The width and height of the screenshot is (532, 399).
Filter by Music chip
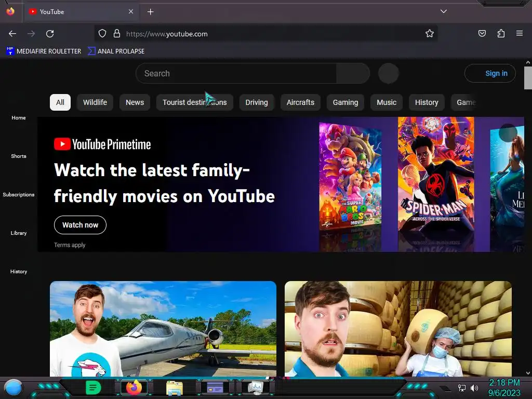387,102
